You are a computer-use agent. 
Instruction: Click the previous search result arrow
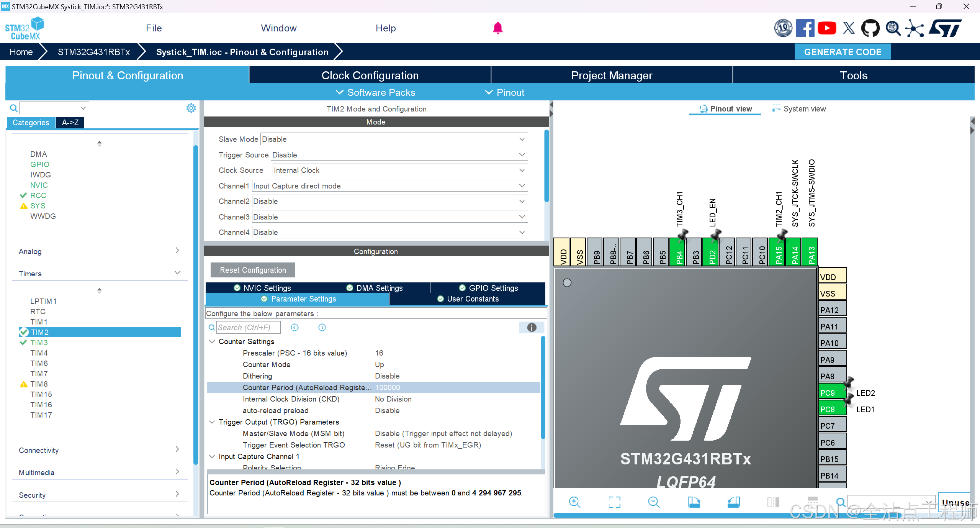point(294,328)
